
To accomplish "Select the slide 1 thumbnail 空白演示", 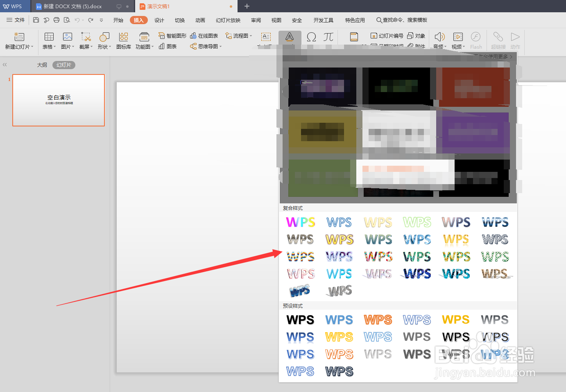I will tap(59, 100).
